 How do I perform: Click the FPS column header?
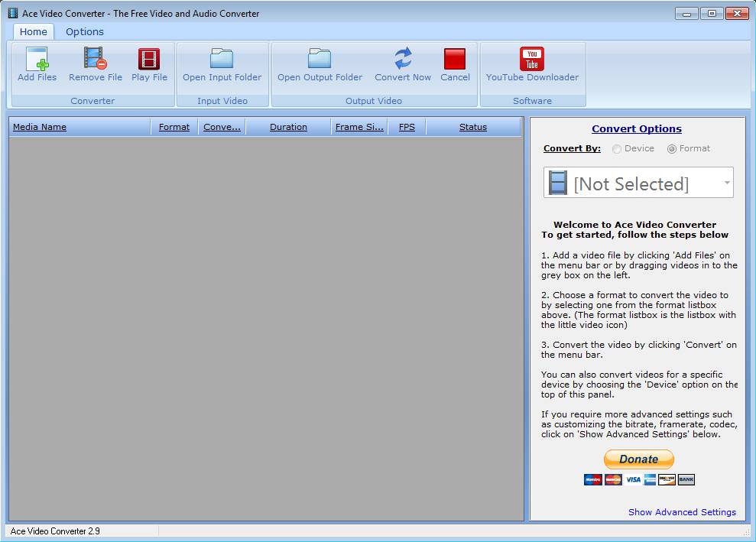pos(407,127)
